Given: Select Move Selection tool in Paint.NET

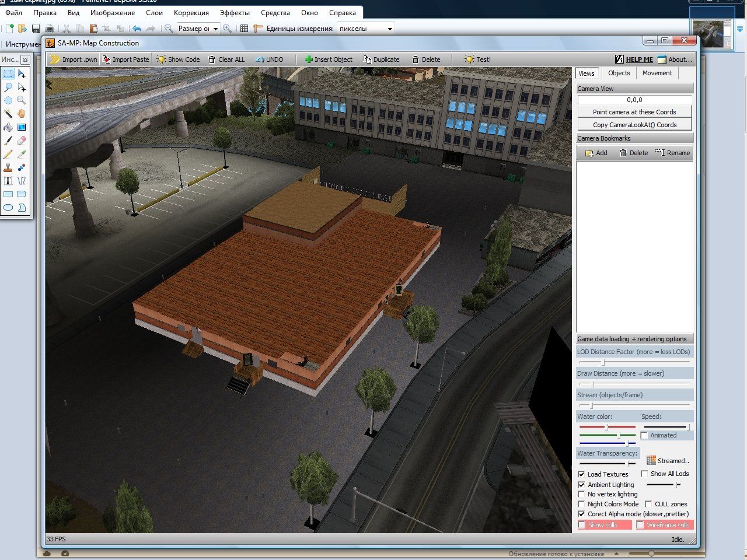Looking at the screenshot, I should (22, 87).
